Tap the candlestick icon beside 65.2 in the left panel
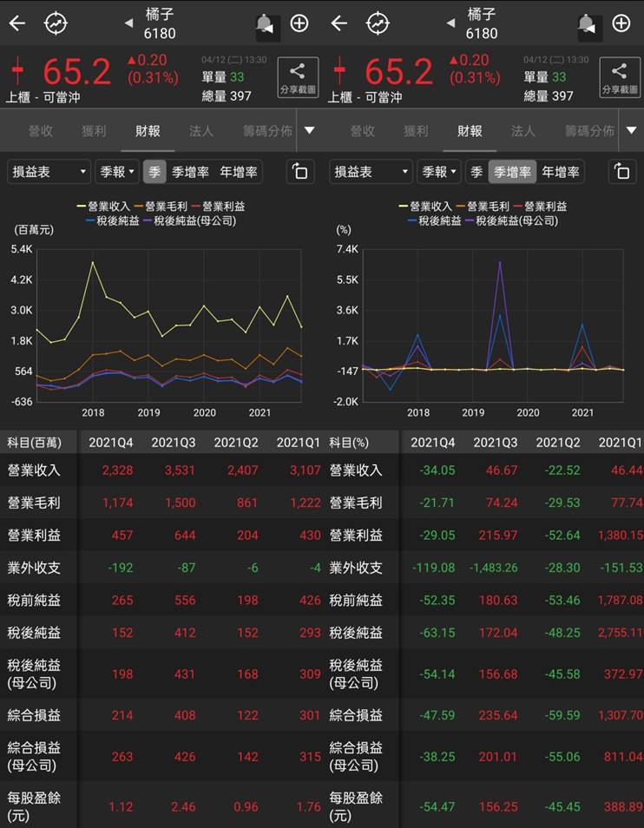 [17, 70]
